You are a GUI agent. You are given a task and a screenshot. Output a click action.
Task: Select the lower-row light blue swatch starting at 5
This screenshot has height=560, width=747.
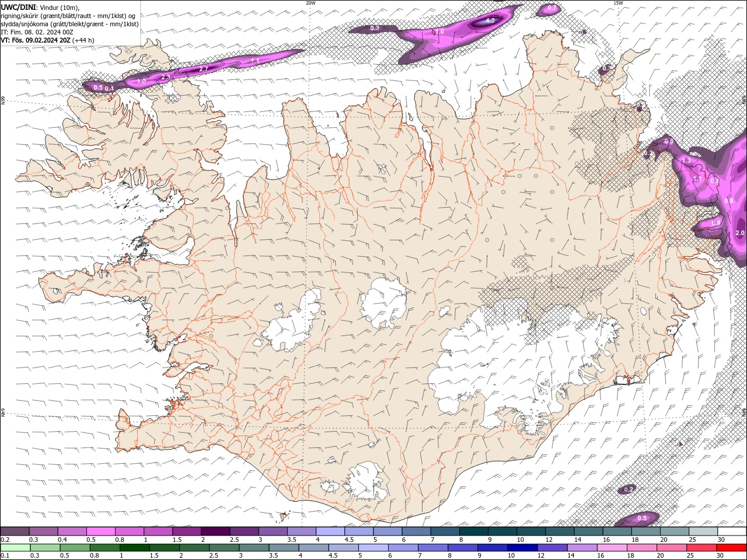click(x=373, y=548)
